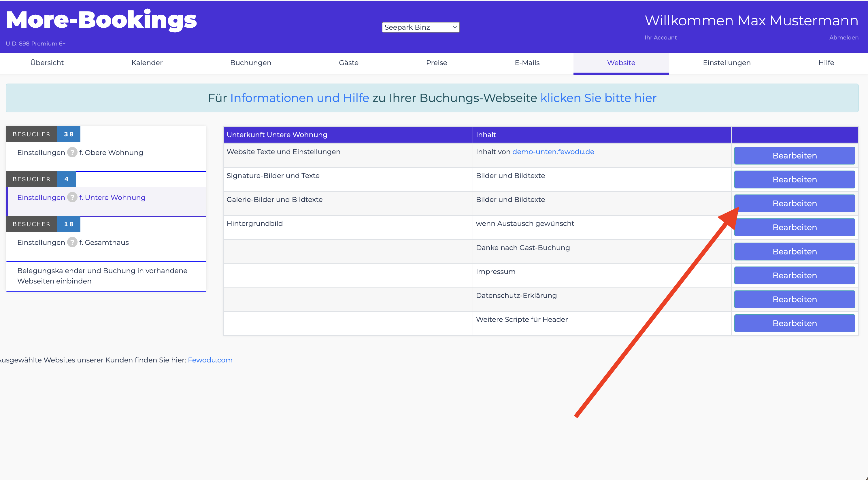
Task: Click the Informationen und Hilfe link
Action: (299, 98)
